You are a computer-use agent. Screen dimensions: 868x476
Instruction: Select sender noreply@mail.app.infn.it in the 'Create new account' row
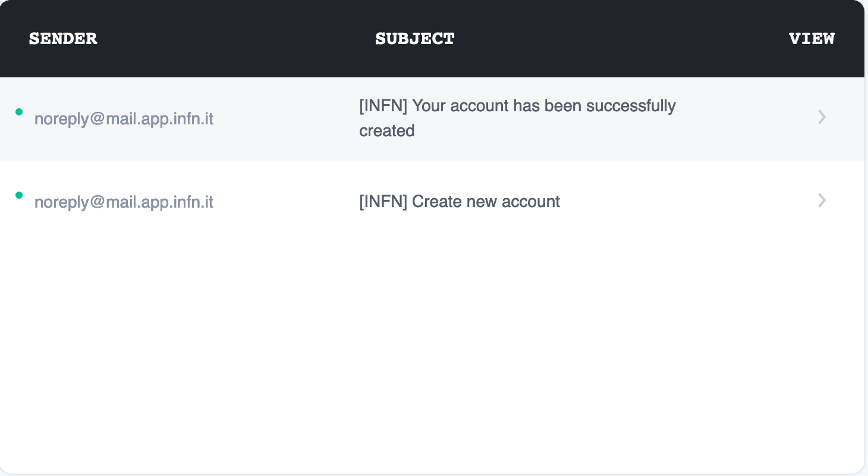(124, 202)
